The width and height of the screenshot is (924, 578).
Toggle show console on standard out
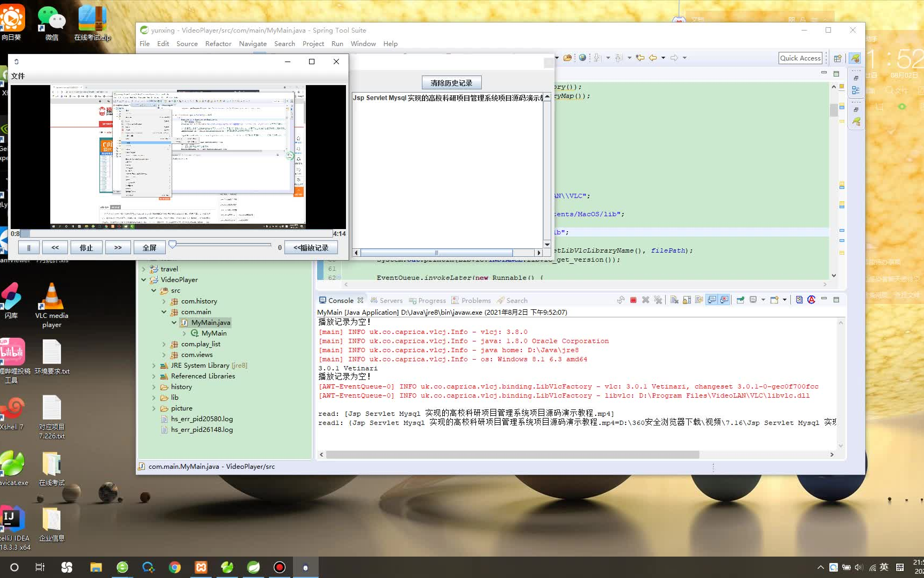712,300
